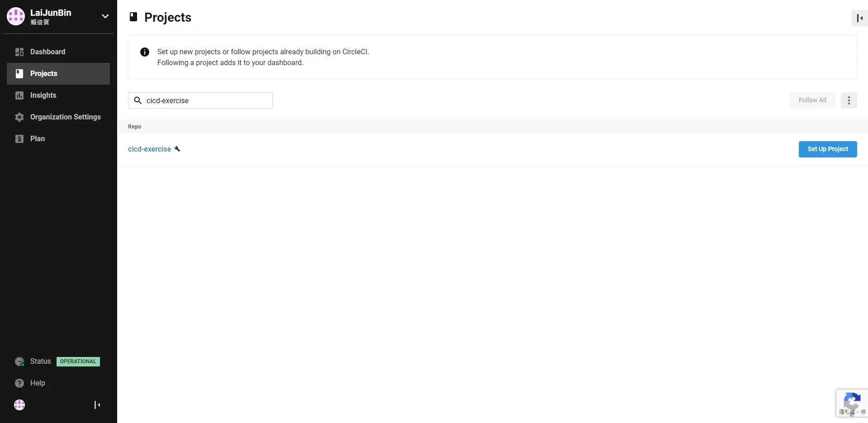This screenshot has width=868, height=423.
Task: Select Projects in the sidebar
Action: [58, 74]
